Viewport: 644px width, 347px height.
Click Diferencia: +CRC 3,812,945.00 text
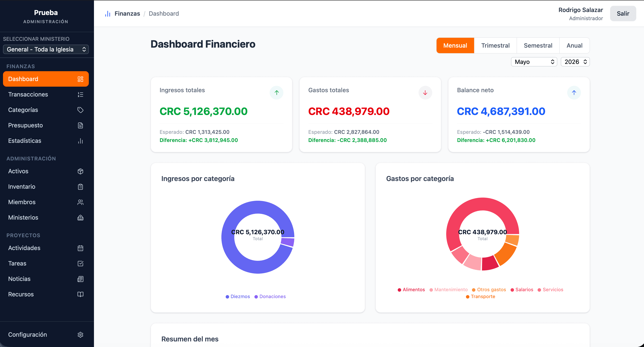[198, 140]
